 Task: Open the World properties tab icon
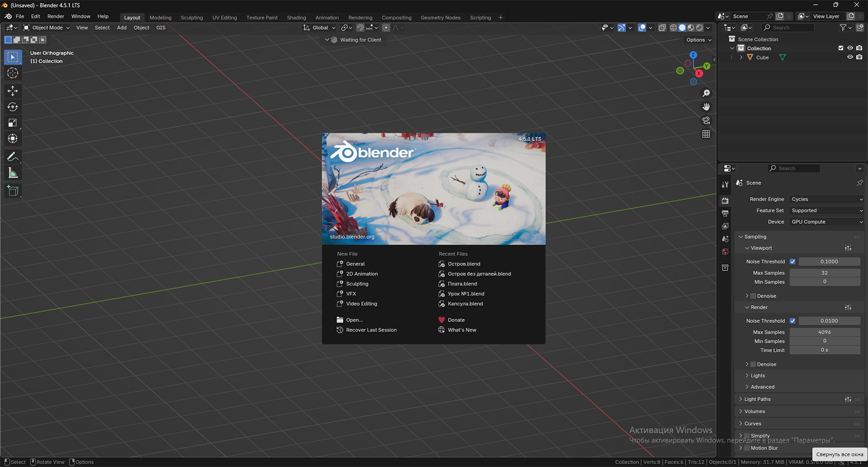click(x=725, y=251)
